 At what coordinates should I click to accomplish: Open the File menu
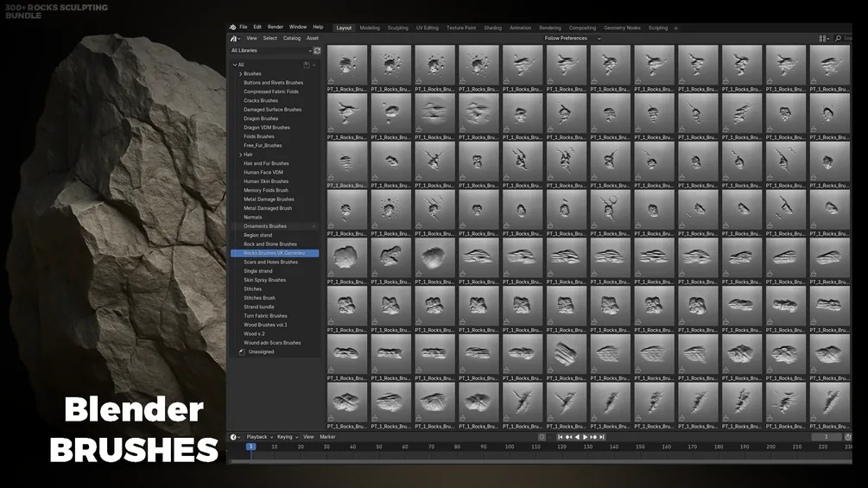point(244,27)
